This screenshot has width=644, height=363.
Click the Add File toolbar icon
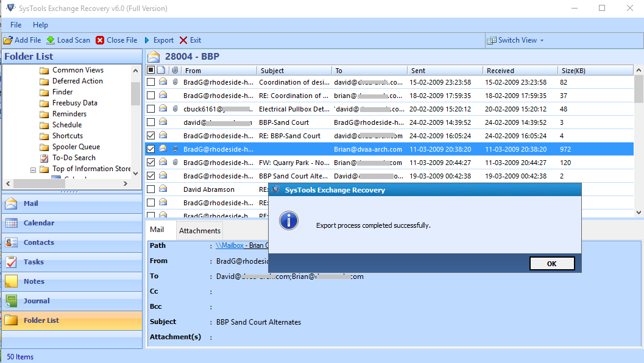pos(8,40)
